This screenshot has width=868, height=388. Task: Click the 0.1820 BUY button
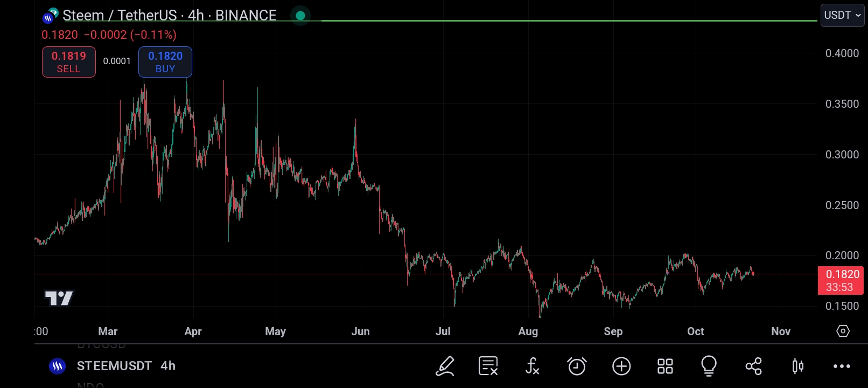point(165,62)
